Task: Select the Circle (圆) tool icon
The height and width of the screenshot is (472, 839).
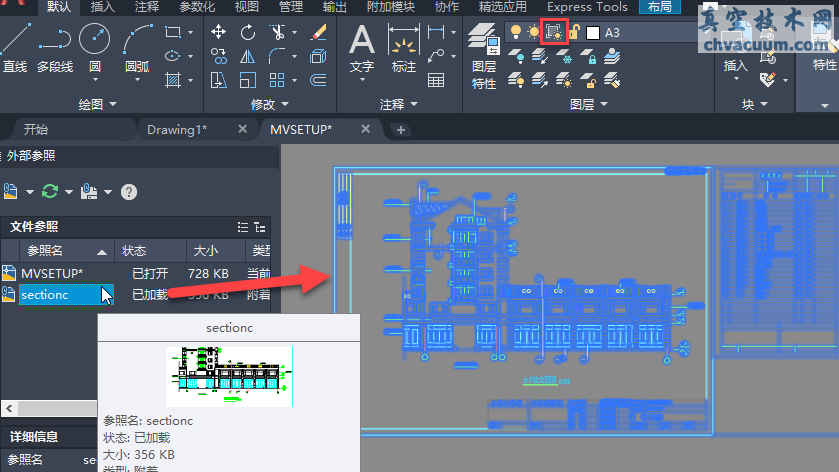Action: coord(95,39)
